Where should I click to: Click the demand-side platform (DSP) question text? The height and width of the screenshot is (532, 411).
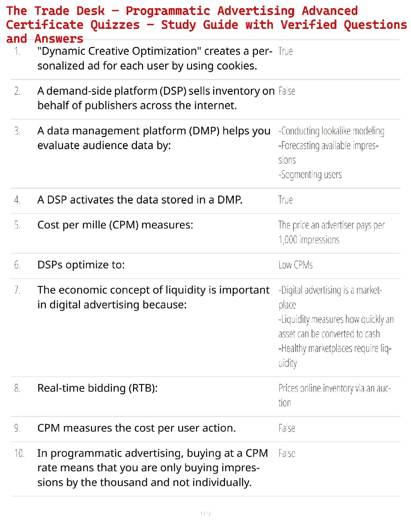coord(155,98)
